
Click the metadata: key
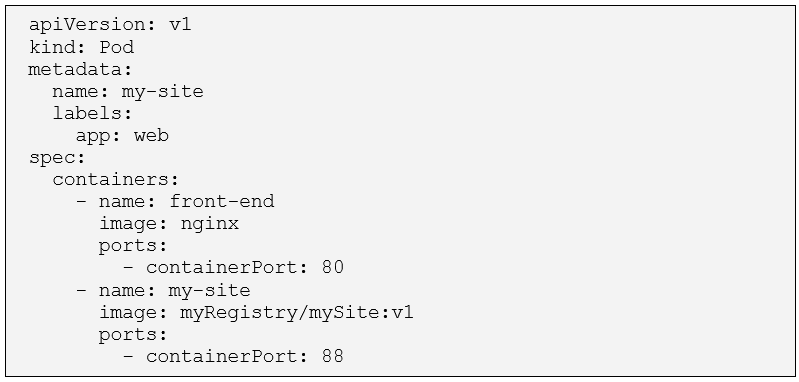tap(80, 69)
